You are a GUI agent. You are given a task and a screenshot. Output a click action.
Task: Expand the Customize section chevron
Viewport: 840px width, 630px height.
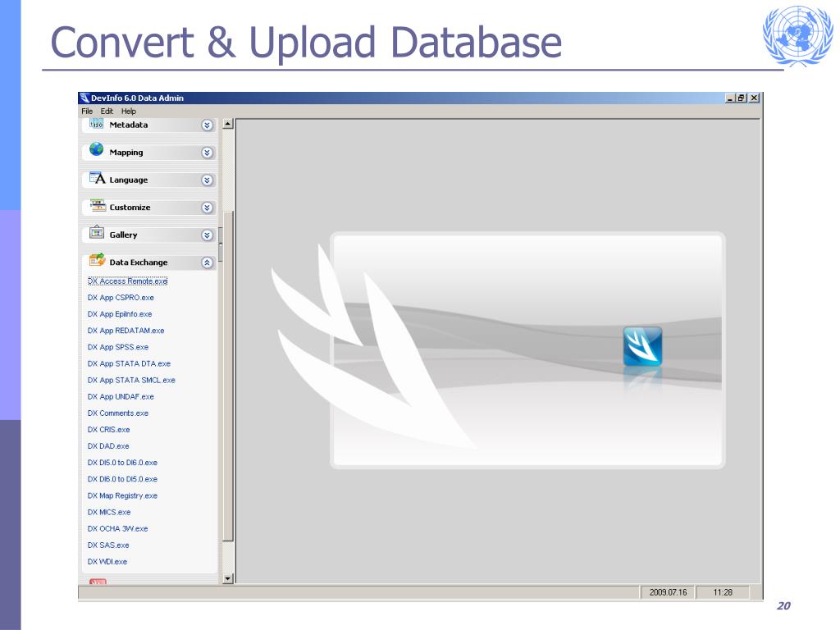pyautogui.click(x=207, y=208)
